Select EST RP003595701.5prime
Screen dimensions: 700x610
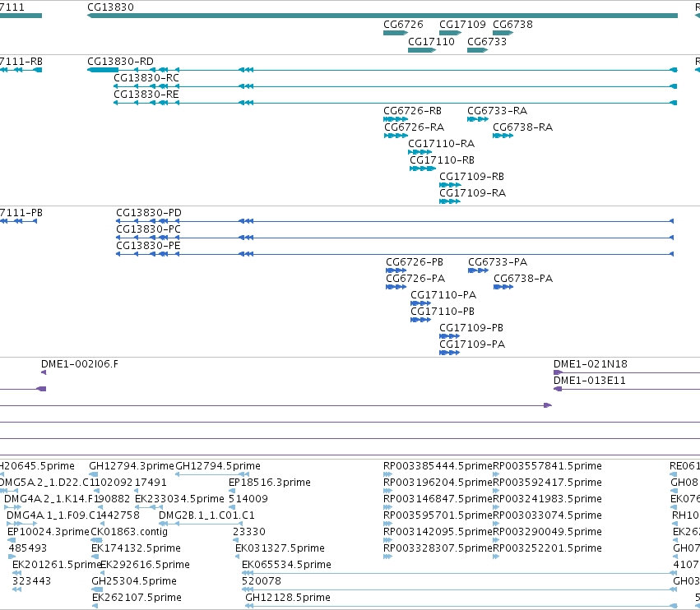tap(387, 524)
